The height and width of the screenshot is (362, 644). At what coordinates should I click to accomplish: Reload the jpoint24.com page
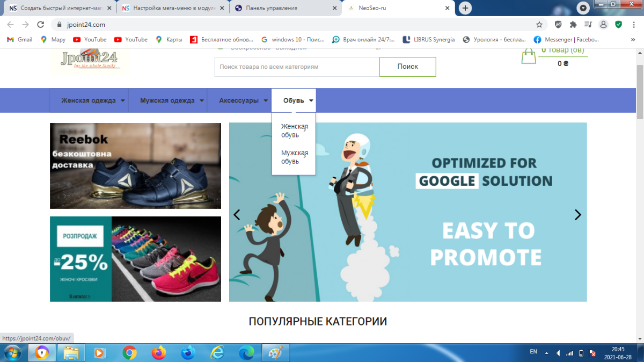40,25
